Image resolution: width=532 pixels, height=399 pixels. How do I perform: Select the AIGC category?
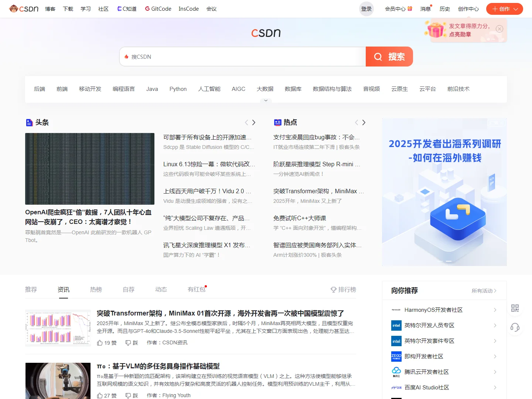[239, 89]
